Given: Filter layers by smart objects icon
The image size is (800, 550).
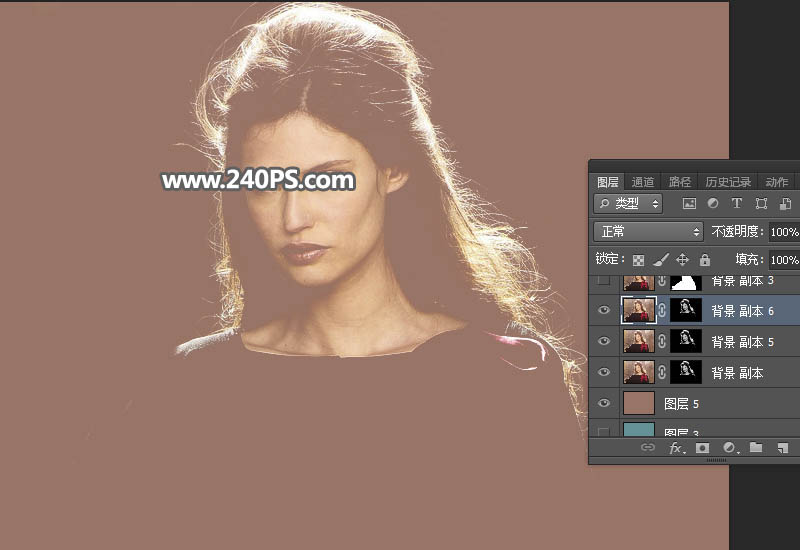Looking at the screenshot, I should point(785,204).
